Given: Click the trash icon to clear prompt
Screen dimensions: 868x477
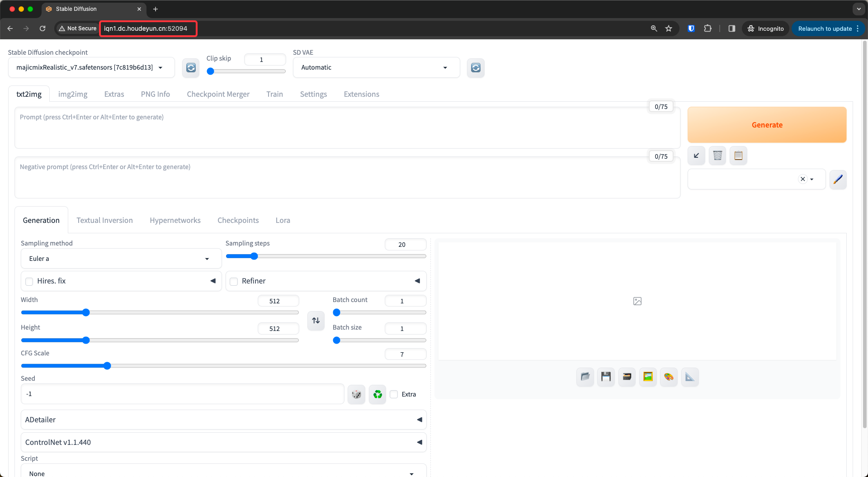Looking at the screenshot, I should tap(717, 156).
